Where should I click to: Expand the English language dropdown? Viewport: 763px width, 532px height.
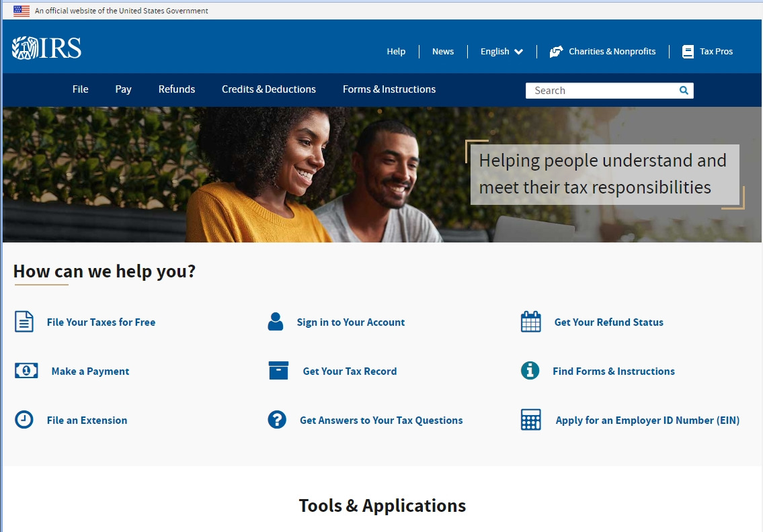click(501, 52)
